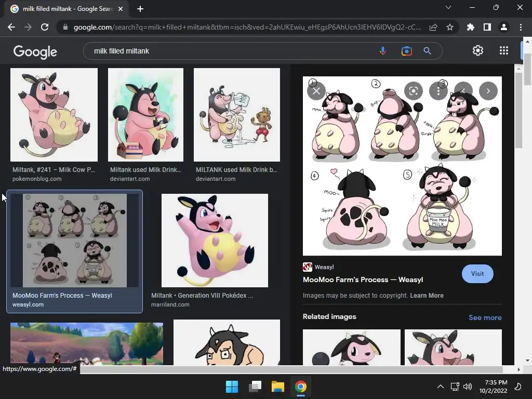This screenshot has width=532, height=399.
Task: Open the clock showing 7:35 PM
Action: [494, 387]
